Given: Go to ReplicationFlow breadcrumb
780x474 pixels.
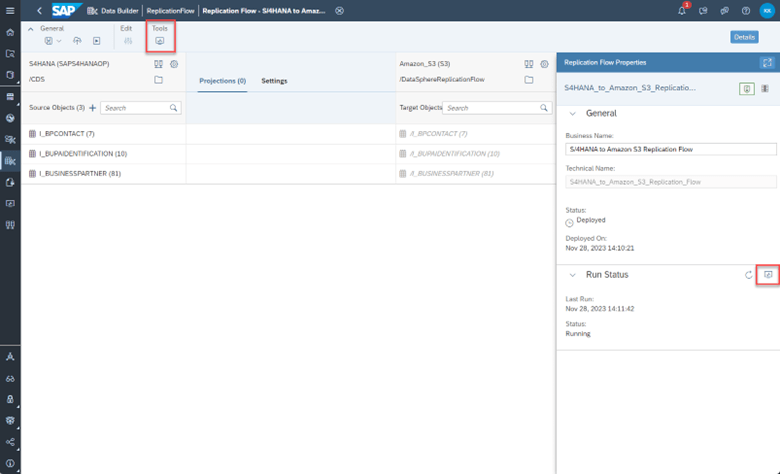Looking at the screenshot, I should tap(170, 10).
